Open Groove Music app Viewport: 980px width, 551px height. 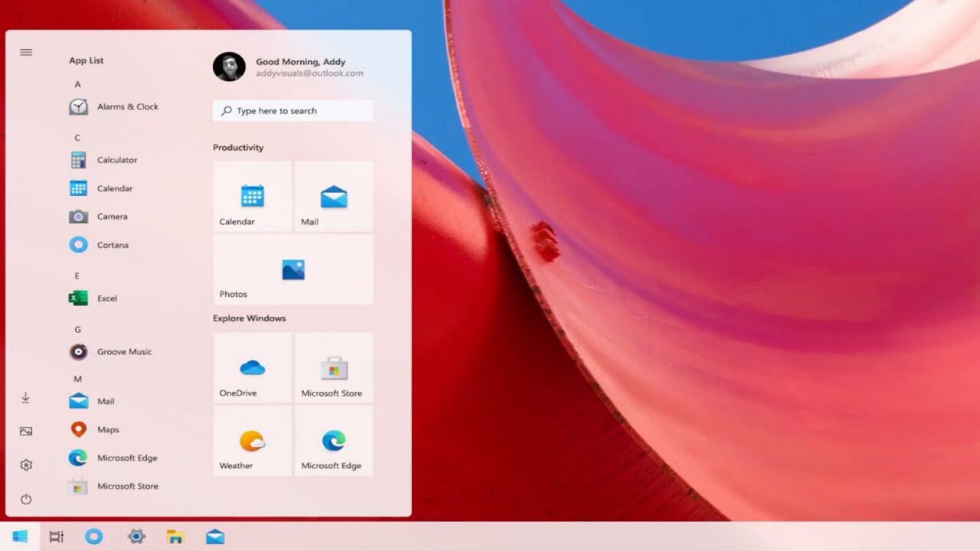pyautogui.click(x=110, y=352)
